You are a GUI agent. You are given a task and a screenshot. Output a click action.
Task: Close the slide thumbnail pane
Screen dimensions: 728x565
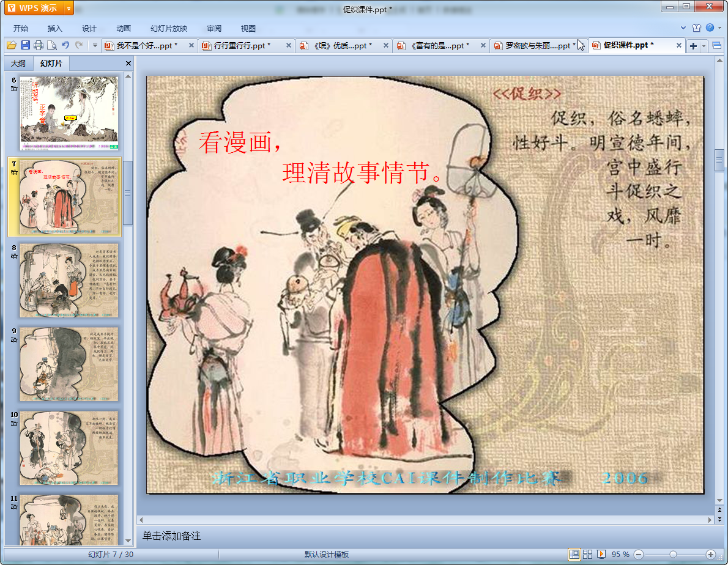tap(128, 63)
